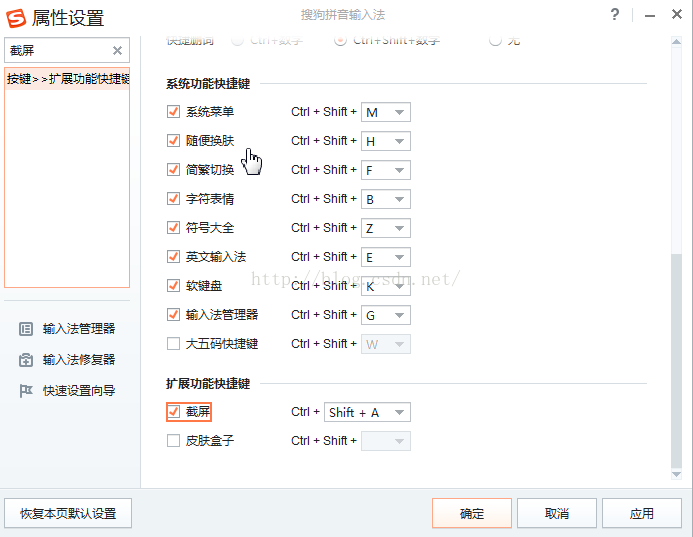Uncheck the 软键盘 checkbox
Screen dimensions: 693x537
point(173,286)
